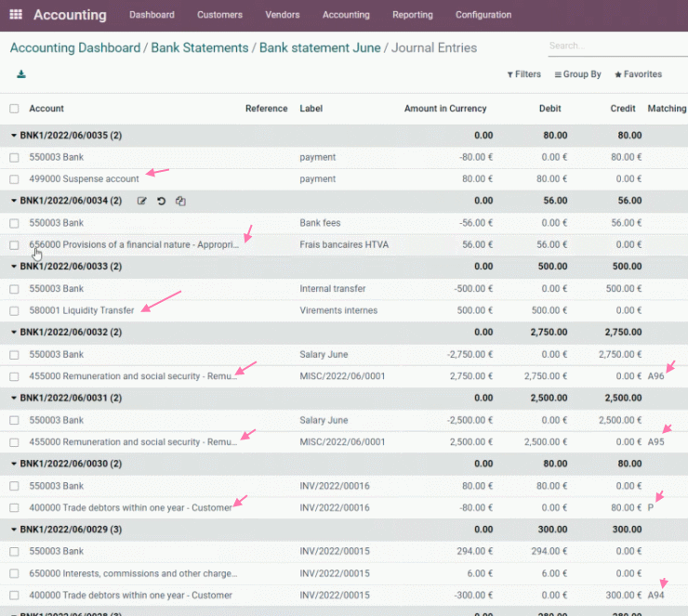Sort by the Reference column header
The width and height of the screenshot is (688, 616).
pyautogui.click(x=266, y=109)
